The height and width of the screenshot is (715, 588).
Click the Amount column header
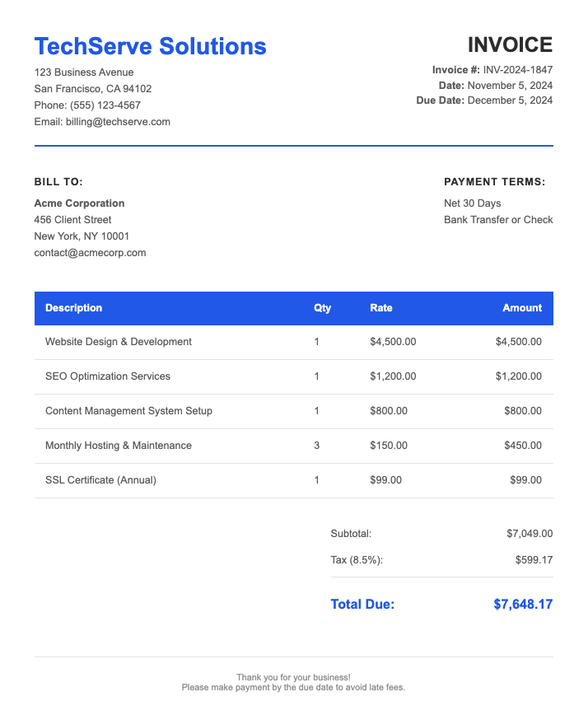(x=522, y=308)
